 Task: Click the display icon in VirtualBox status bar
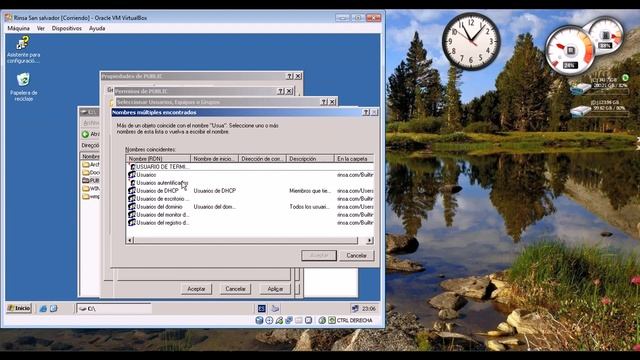click(309, 320)
